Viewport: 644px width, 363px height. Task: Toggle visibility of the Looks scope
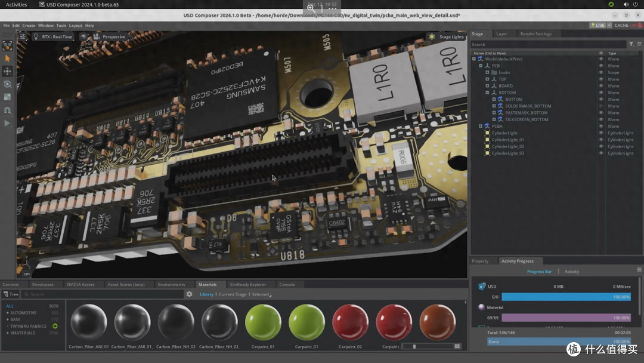tap(601, 72)
